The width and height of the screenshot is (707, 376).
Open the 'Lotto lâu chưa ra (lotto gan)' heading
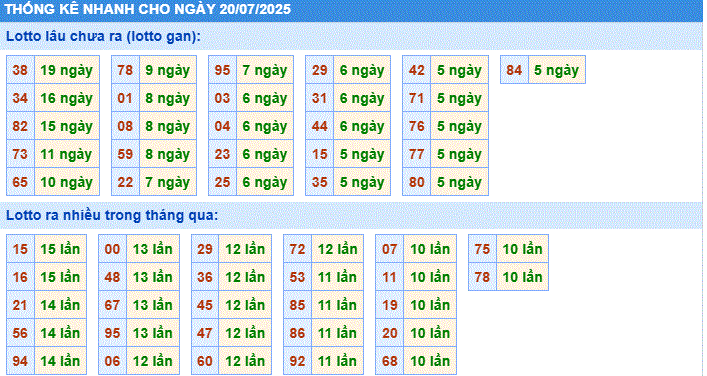103,36
